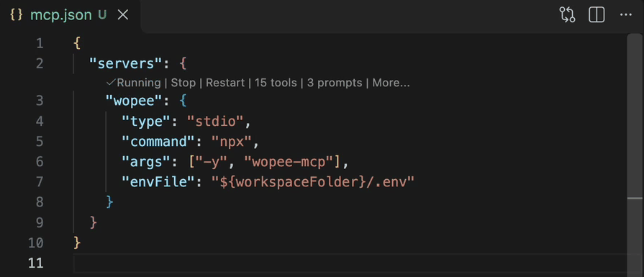Open the editor More Actions ellipsis
The width and height of the screenshot is (644, 277).
(625, 15)
